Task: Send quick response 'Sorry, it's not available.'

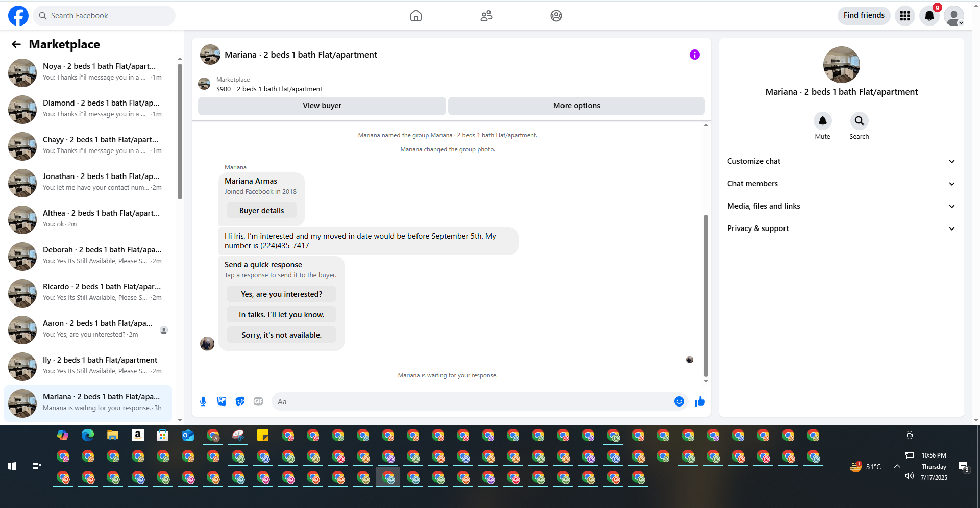Action: (x=281, y=335)
